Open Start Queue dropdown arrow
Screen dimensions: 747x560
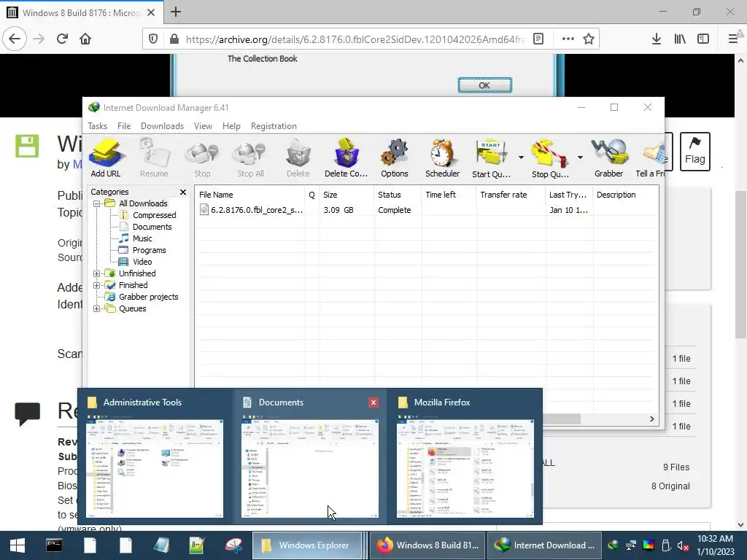point(521,157)
